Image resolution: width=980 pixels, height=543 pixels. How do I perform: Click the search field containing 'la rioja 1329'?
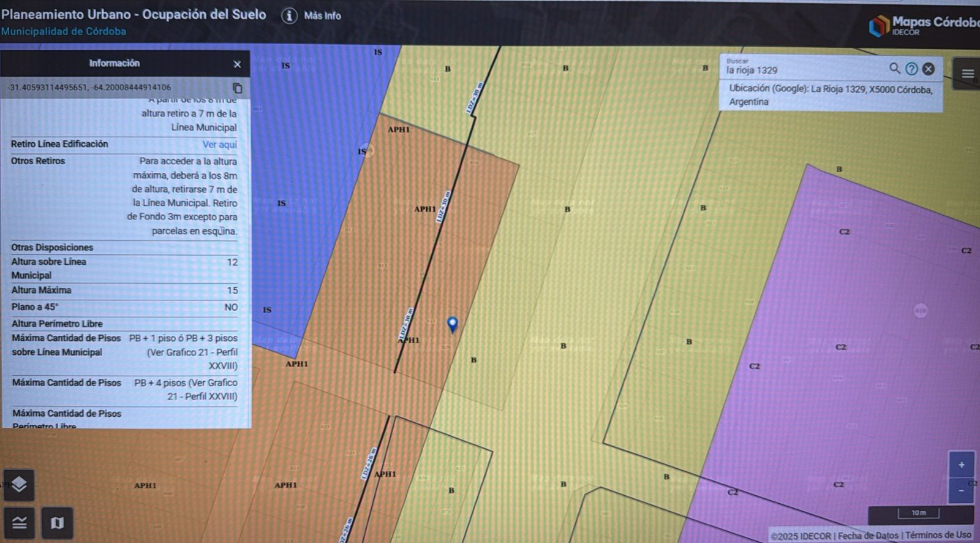[802, 70]
